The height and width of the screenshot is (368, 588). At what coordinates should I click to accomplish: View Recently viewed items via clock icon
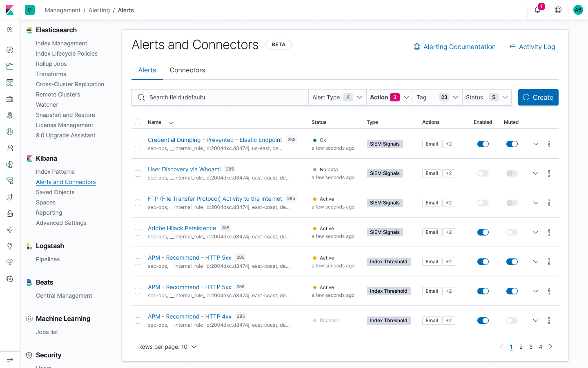[10, 29]
